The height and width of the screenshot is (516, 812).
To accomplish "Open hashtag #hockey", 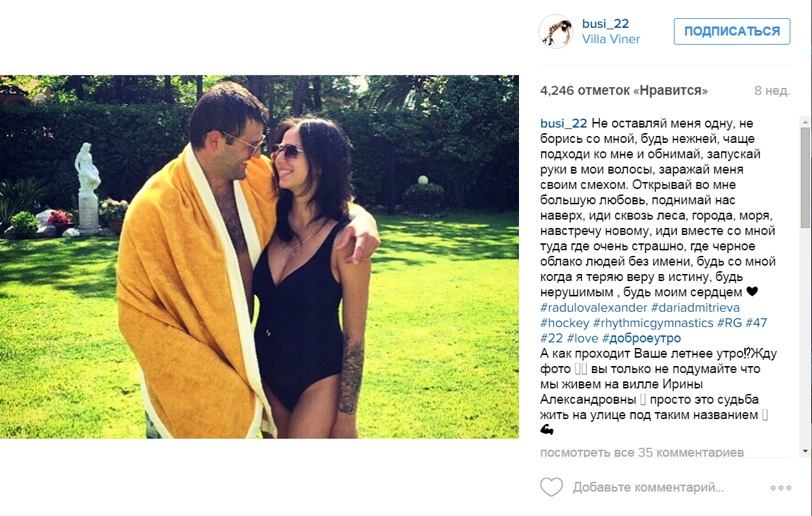I will point(564,323).
